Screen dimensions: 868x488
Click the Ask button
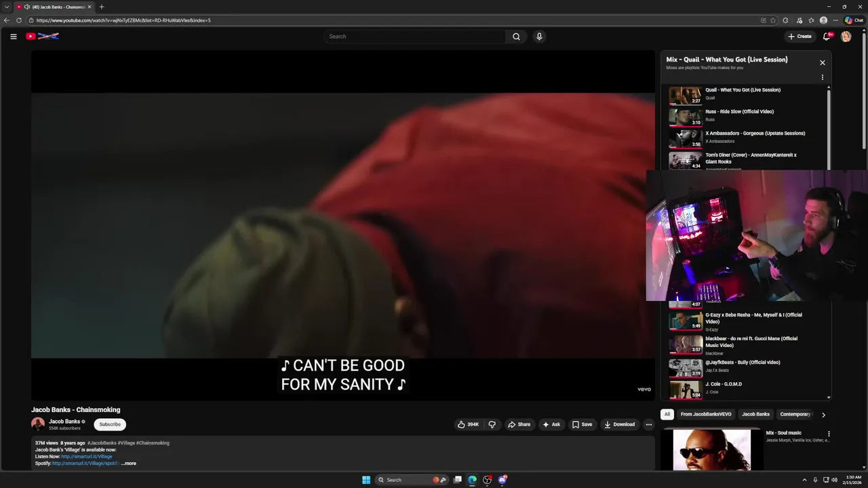[x=551, y=424]
